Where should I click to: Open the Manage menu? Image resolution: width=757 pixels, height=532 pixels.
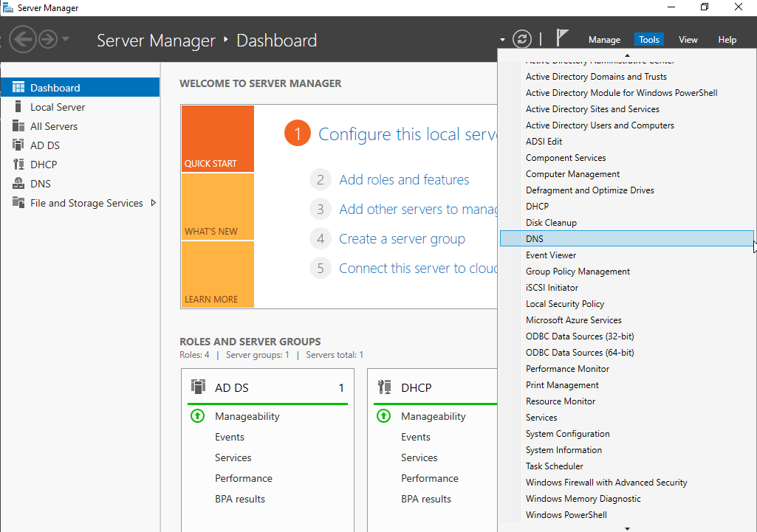pyautogui.click(x=604, y=40)
